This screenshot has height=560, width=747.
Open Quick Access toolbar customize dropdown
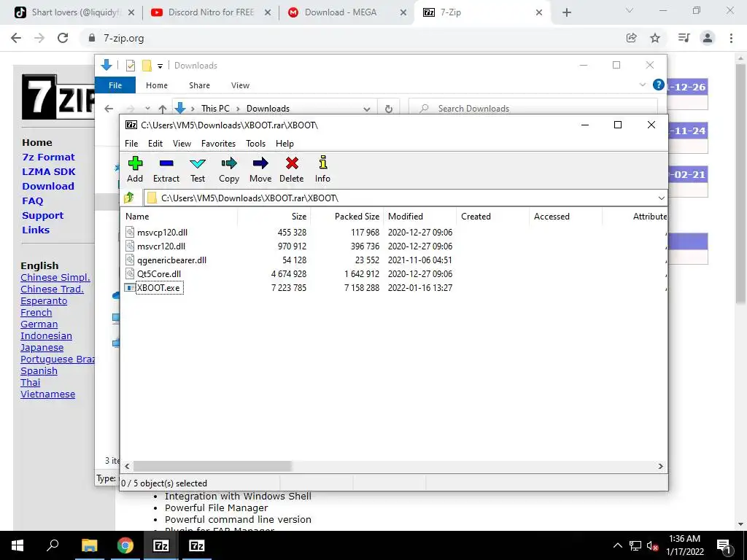coord(160,66)
